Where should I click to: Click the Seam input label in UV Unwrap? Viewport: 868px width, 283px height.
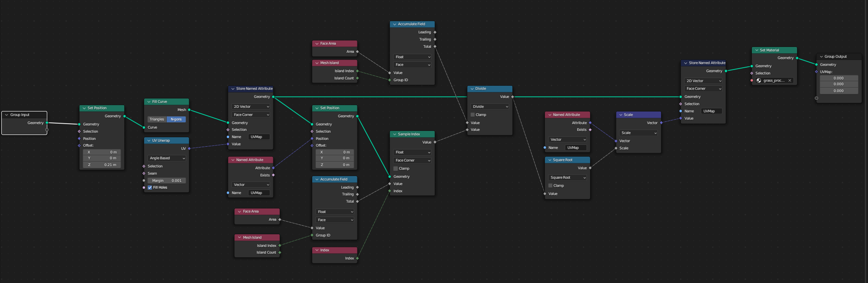[x=152, y=173]
